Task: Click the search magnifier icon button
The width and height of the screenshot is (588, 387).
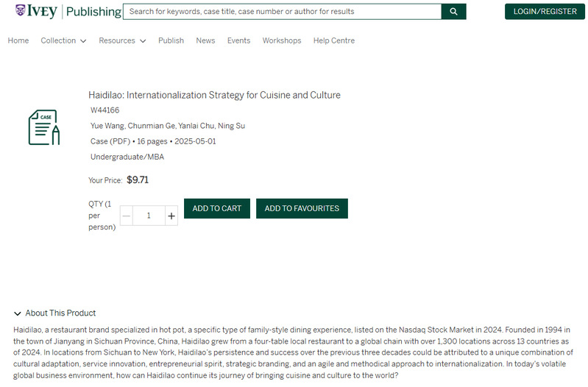Action: 453,12
